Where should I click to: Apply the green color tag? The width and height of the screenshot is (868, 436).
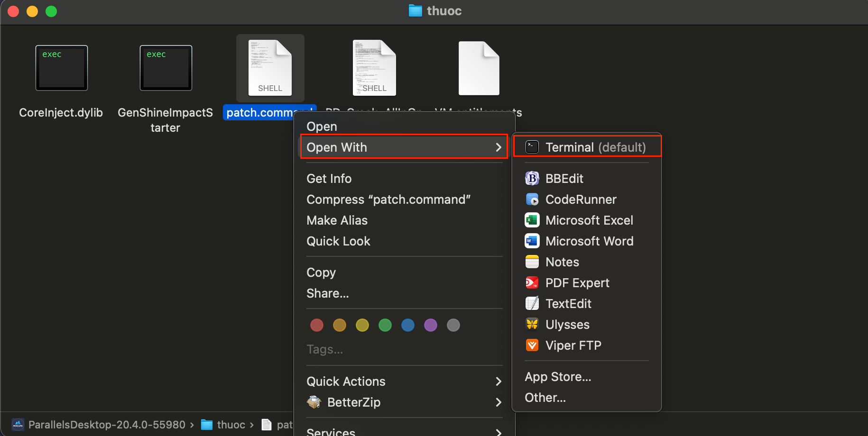(385, 325)
